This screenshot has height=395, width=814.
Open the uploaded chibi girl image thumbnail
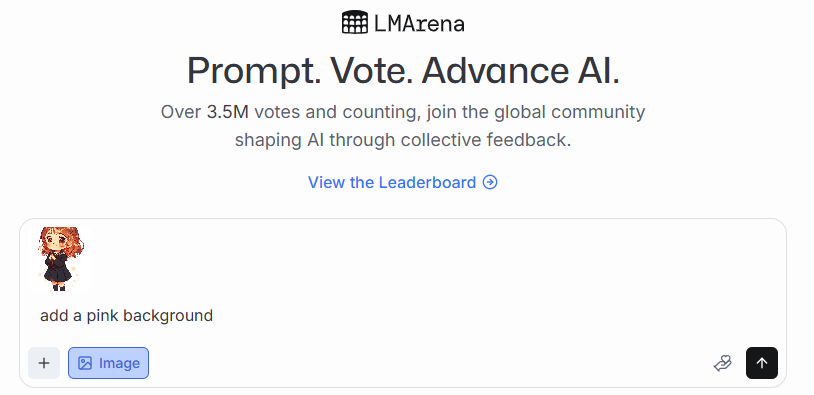[60, 258]
